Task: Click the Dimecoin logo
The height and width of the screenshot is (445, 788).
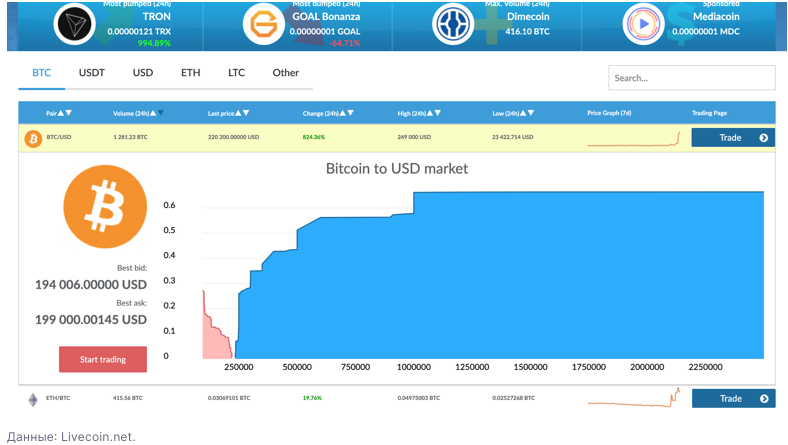Action: click(x=454, y=23)
